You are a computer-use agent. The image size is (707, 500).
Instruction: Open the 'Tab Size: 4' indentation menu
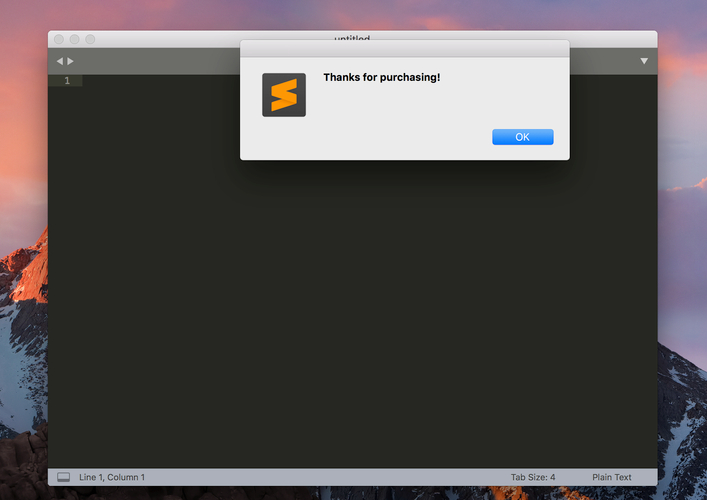[x=533, y=477]
